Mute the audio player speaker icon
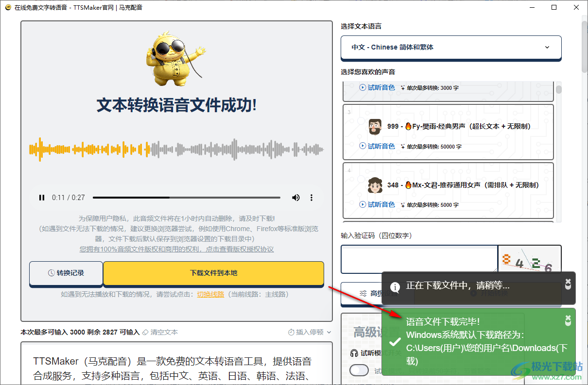 (295, 197)
